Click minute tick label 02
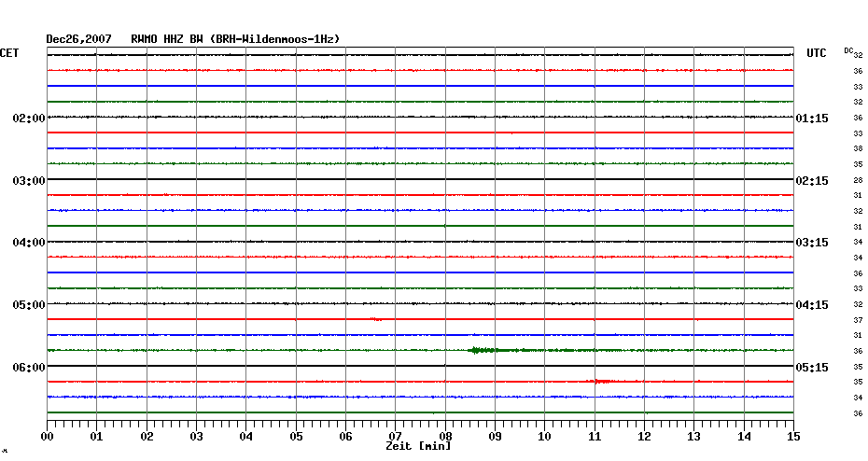 (147, 437)
